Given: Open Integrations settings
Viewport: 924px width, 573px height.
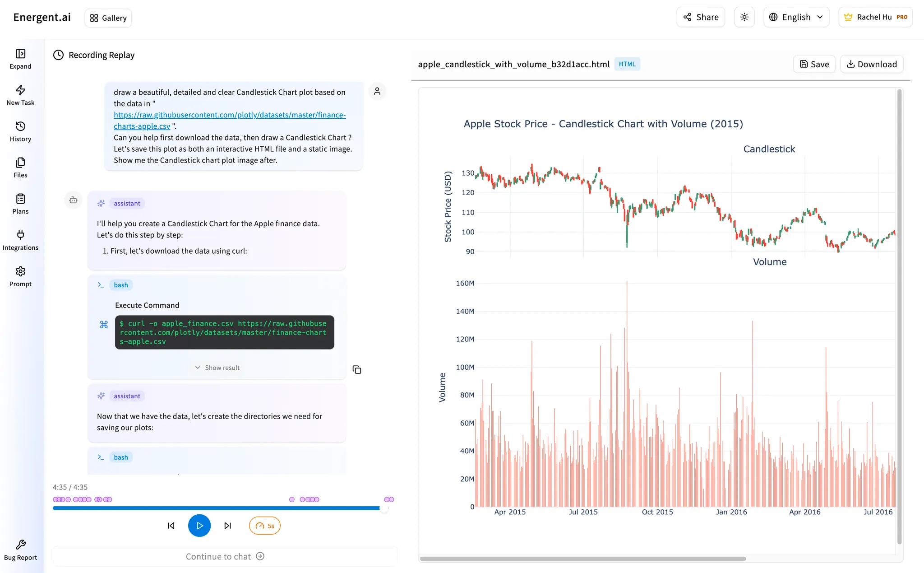Looking at the screenshot, I should tap(20, 239).
